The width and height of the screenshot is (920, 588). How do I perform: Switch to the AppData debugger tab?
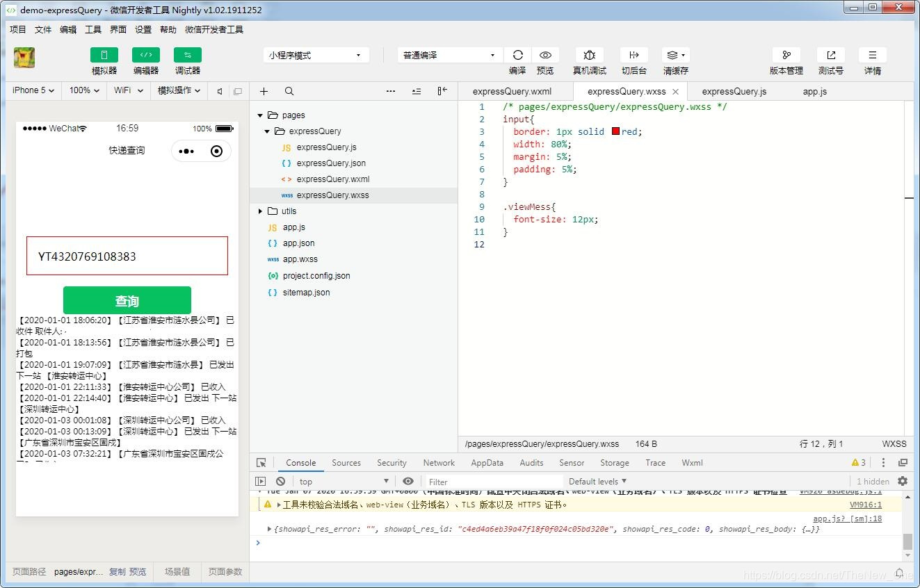(487, 463)
